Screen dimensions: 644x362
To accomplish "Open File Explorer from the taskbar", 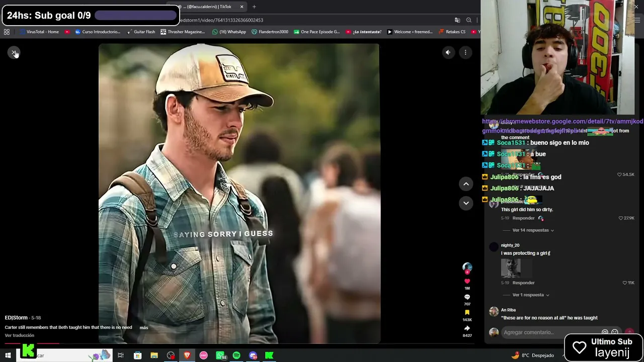I will click(154, 355).
